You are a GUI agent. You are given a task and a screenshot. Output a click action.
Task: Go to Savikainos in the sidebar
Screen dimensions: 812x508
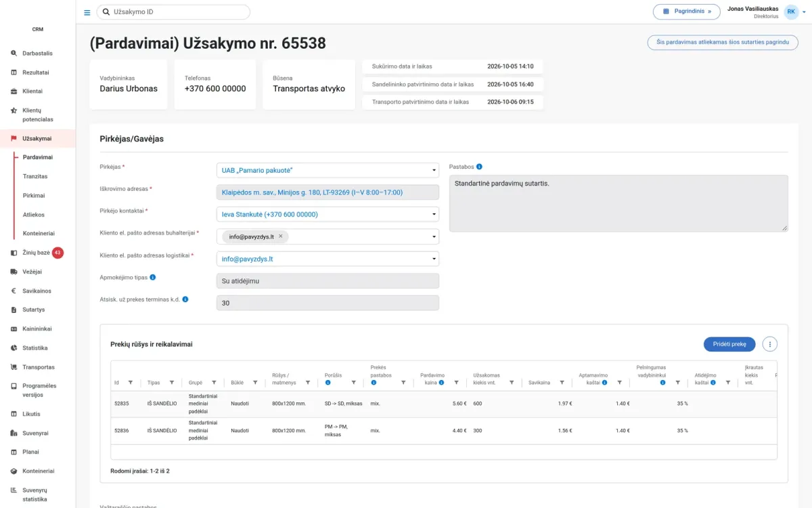click(37, 291)
